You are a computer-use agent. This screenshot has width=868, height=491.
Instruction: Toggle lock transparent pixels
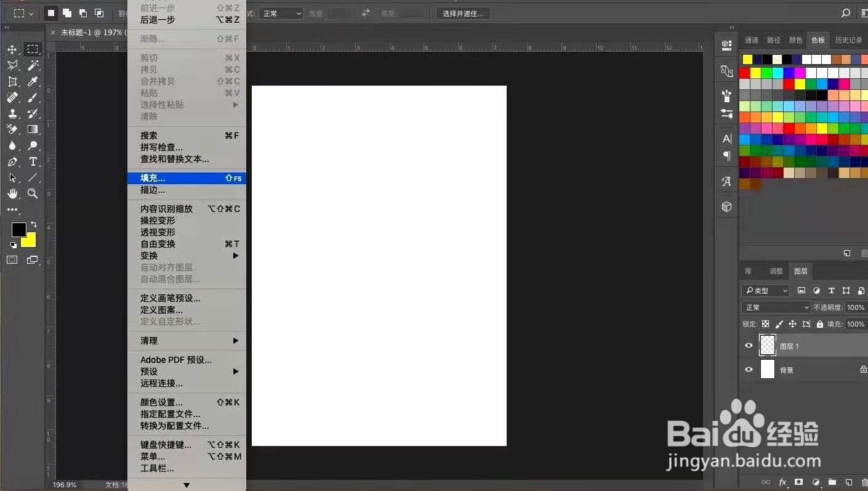tap(765, 324)
